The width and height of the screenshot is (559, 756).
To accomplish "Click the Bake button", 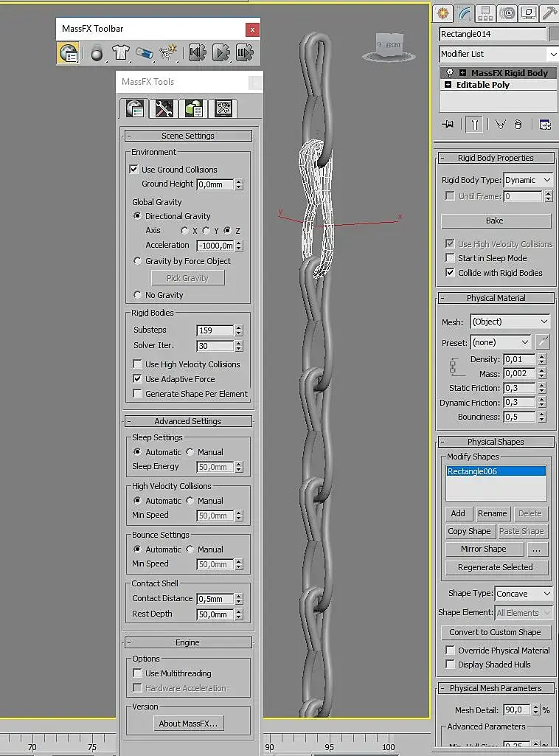I will point(496,221).
